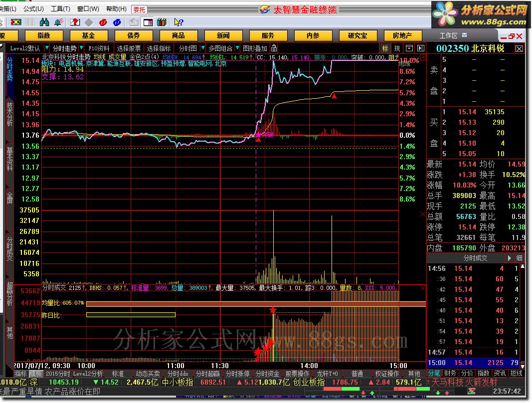Viewport: 532px width, 403px height.
Task: Open the 公式(U) menu
Action: click(x=33, y=9)
